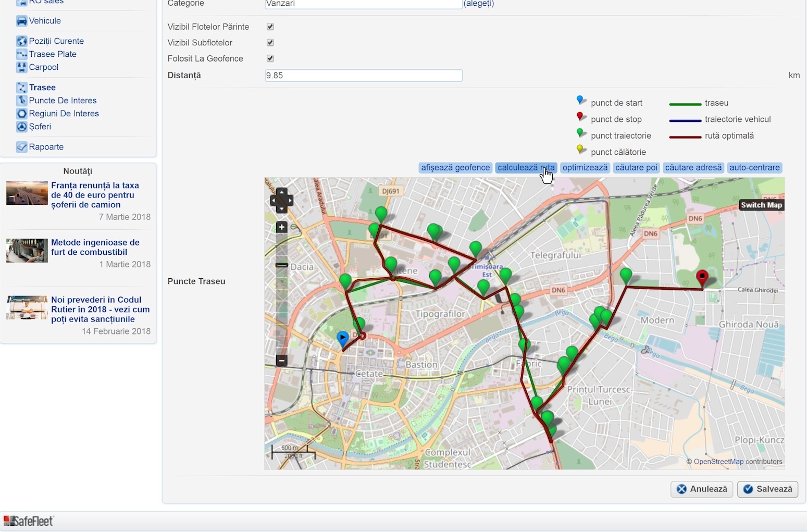Zoom out map with minus button

pyautogui.click(x=281, y=360)
